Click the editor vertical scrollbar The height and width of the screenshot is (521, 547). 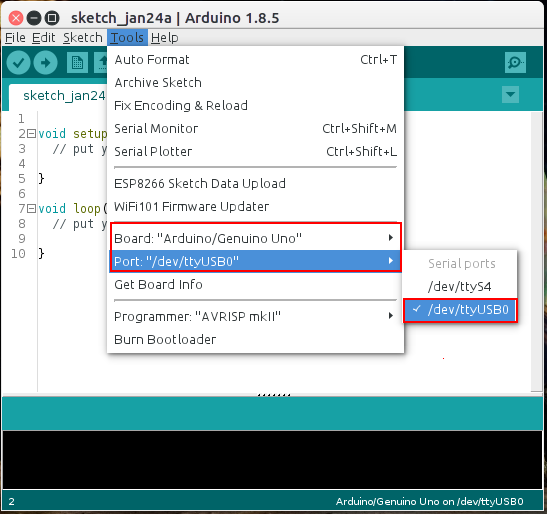coord(537,251)
